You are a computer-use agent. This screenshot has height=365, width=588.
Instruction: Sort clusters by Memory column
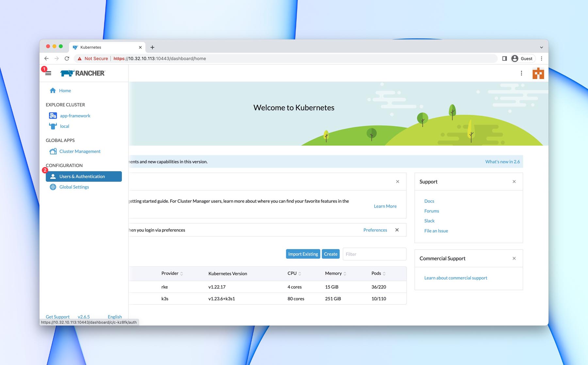(335, 273)
